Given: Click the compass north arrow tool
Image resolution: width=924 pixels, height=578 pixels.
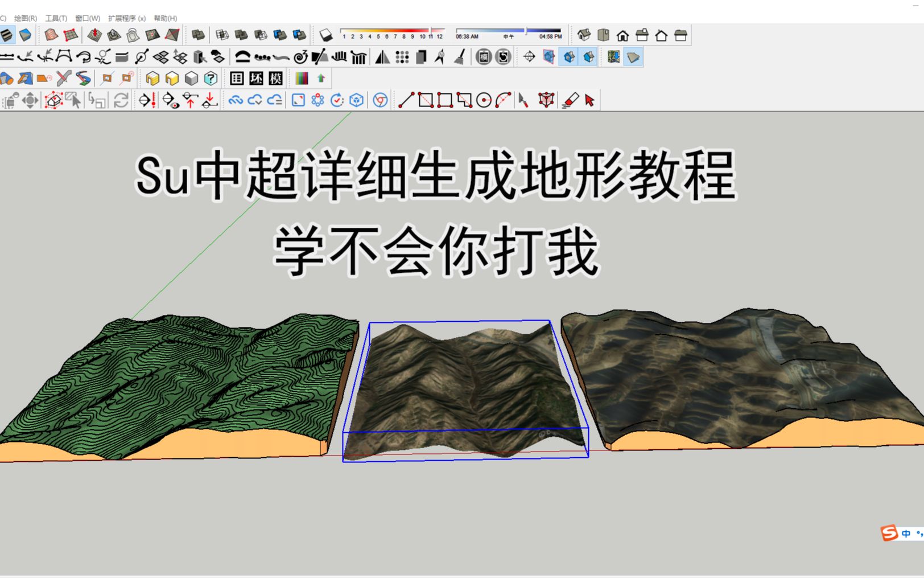Looking at the screenshot, I should point(440,57).
